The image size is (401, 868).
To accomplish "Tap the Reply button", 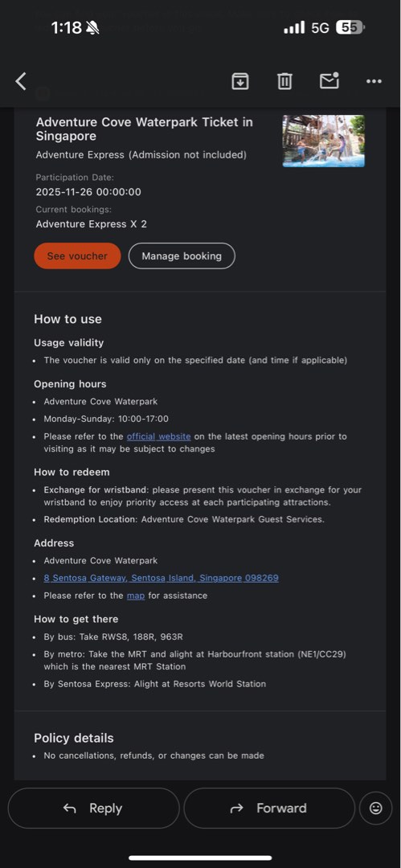I will 93,809.
